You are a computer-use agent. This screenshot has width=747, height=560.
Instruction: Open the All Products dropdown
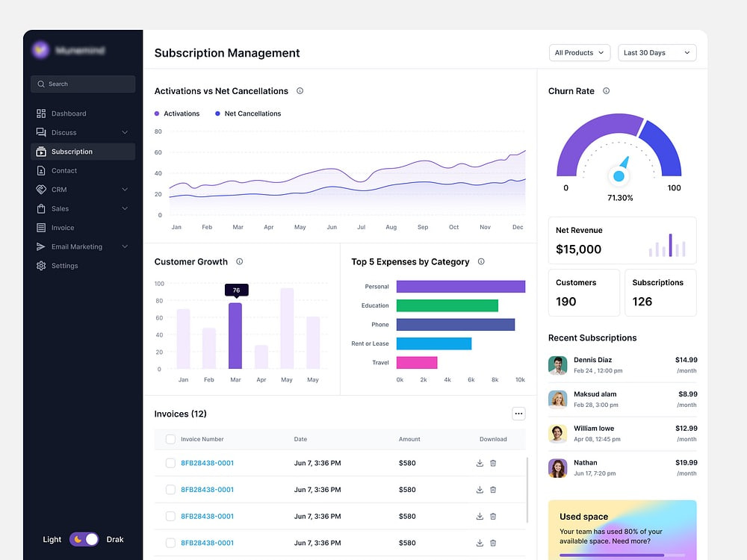pos(580,53)
